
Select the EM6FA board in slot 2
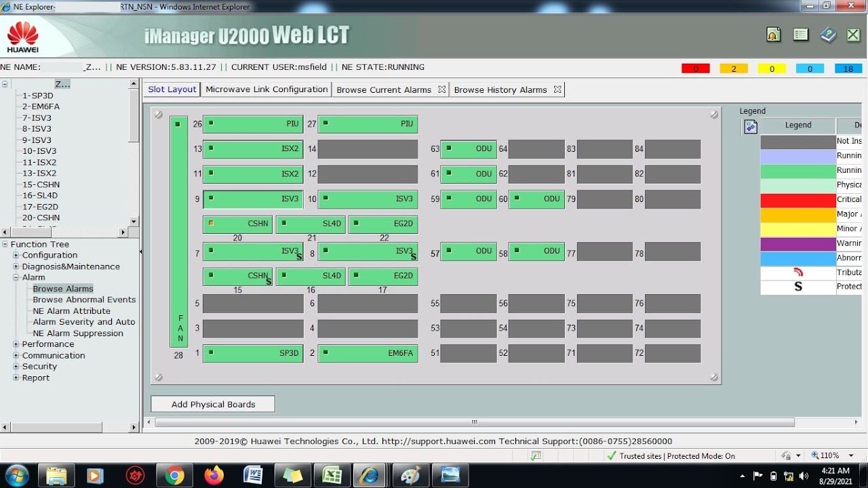(x=368, y=353)
